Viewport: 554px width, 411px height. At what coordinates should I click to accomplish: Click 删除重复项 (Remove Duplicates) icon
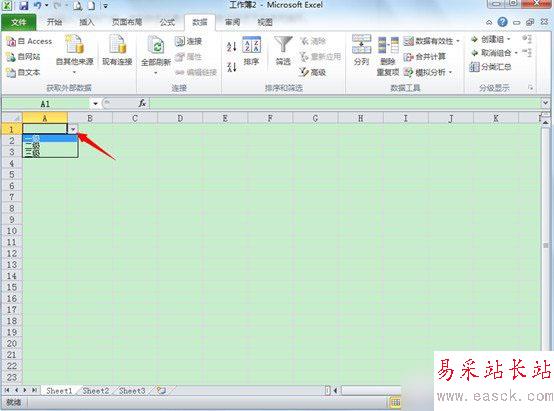coord(388,45)
